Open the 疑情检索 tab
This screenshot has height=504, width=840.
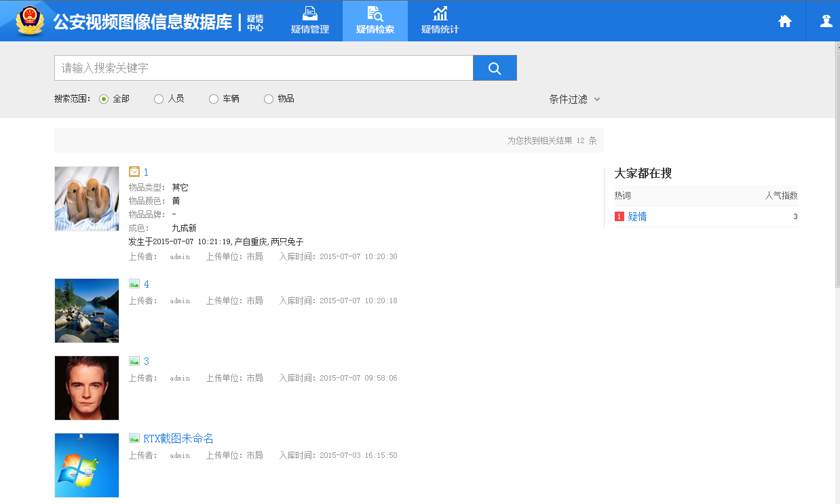pyautogui.click(x=375, y=21)
